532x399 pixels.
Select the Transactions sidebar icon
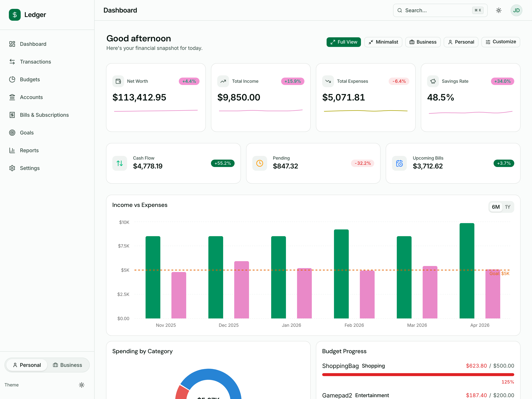point(12,62)
